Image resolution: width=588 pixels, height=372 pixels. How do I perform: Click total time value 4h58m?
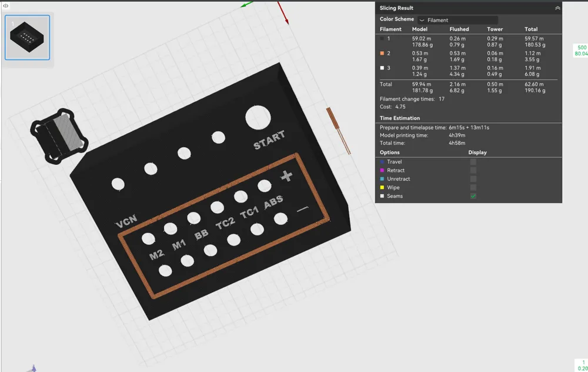click(457, 143)
